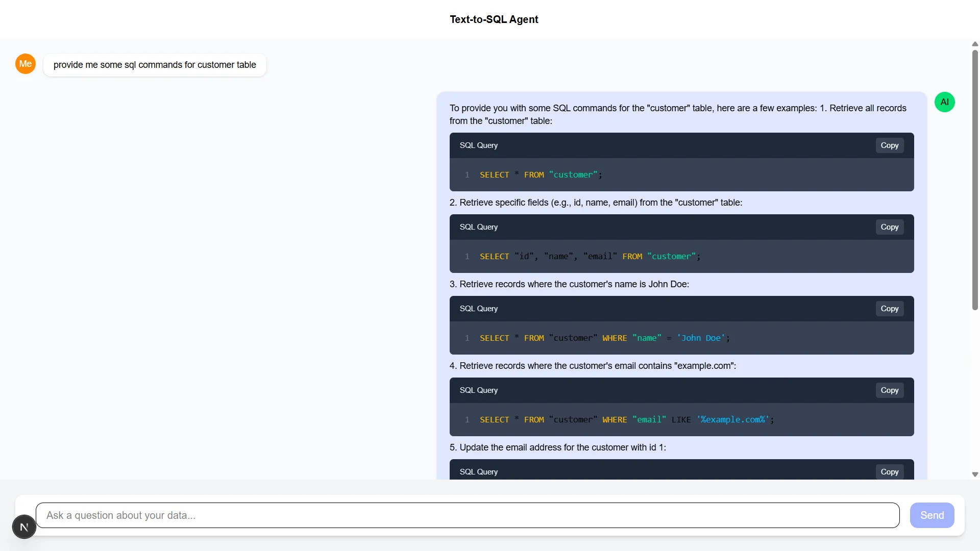This screenshot has height=551, width=980.
Task: Copy the query filtering name John Doe
Action: point(889,308)
